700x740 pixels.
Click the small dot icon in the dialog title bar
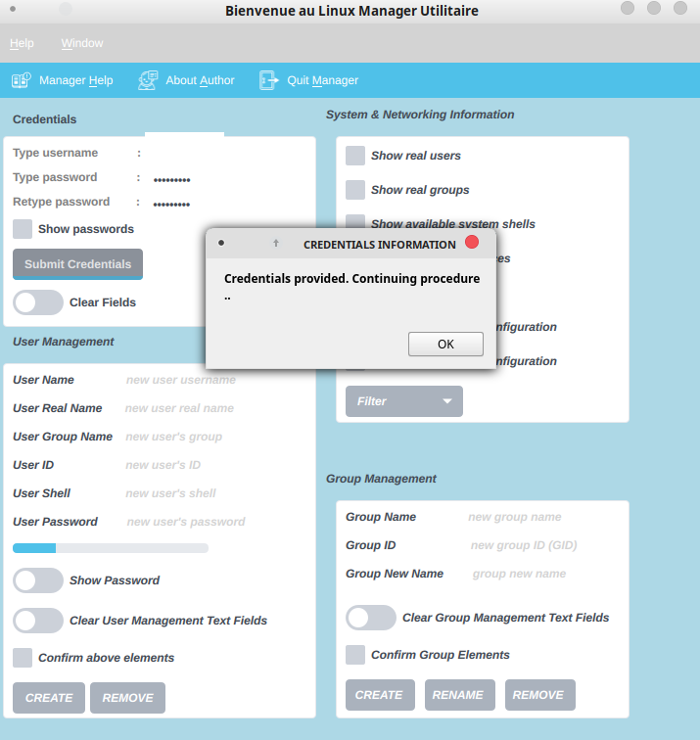point(221,243)
